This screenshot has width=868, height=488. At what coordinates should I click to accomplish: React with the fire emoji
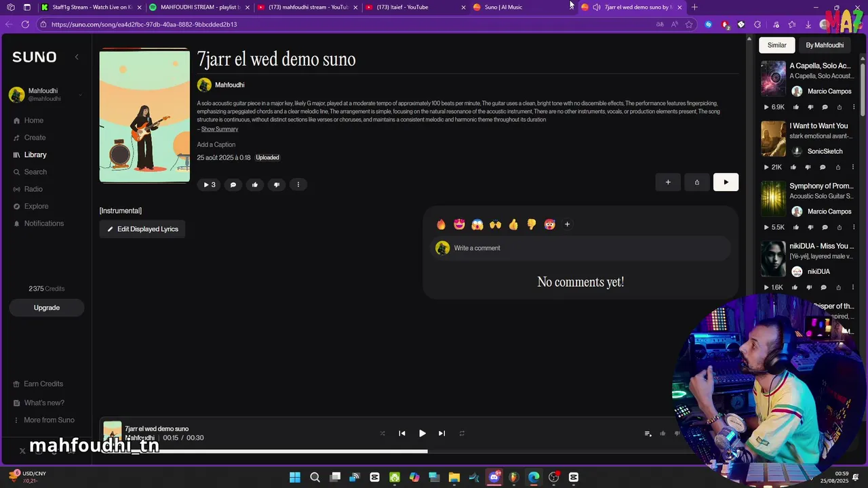pyautogui.click(x=441, y=224)
